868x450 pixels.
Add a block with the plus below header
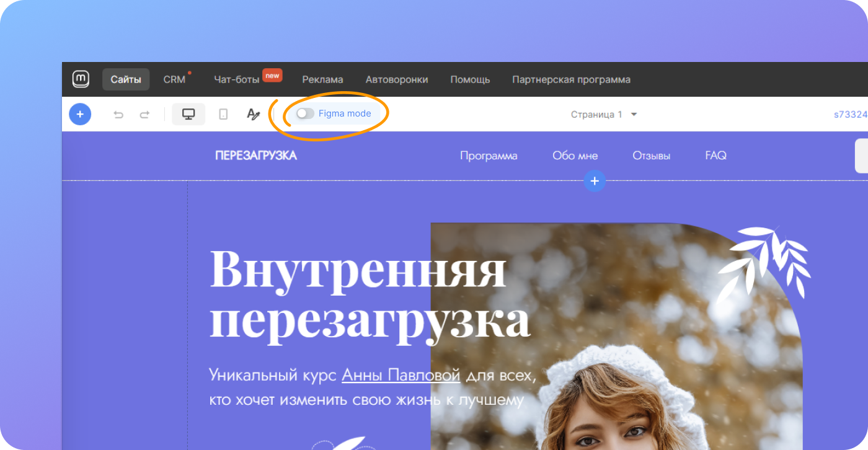tap(595, 181)
